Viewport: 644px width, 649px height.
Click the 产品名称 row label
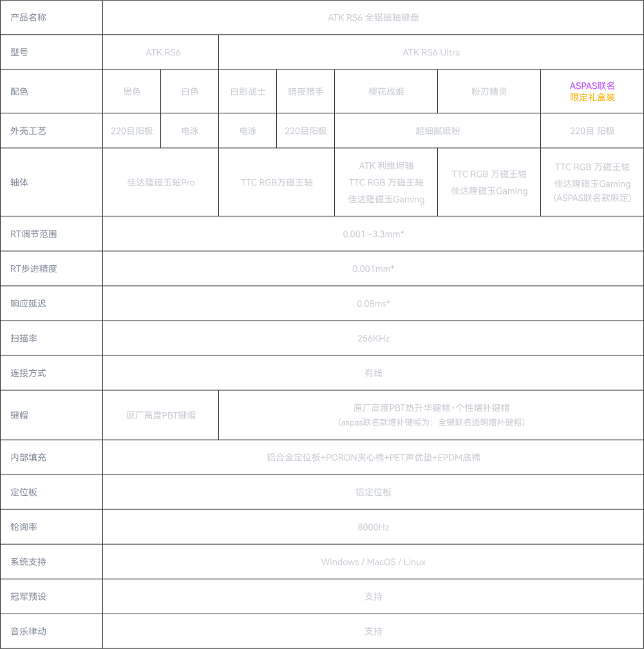(28, 17)
